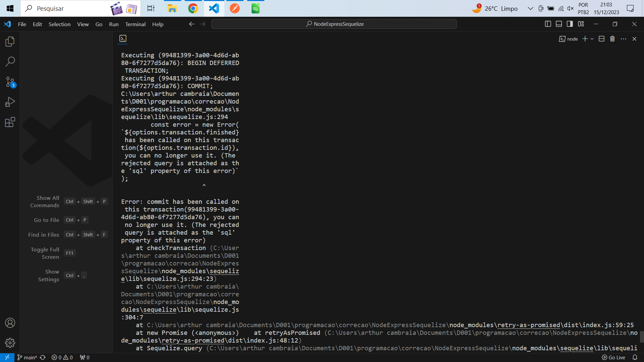
Task: Open terminal panel more actions ellipsis
Action: coord(624,39)
